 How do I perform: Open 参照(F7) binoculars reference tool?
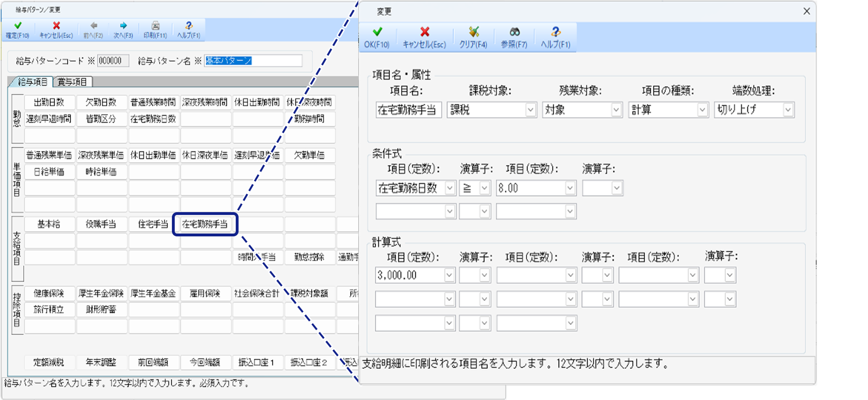click(514, 37)
